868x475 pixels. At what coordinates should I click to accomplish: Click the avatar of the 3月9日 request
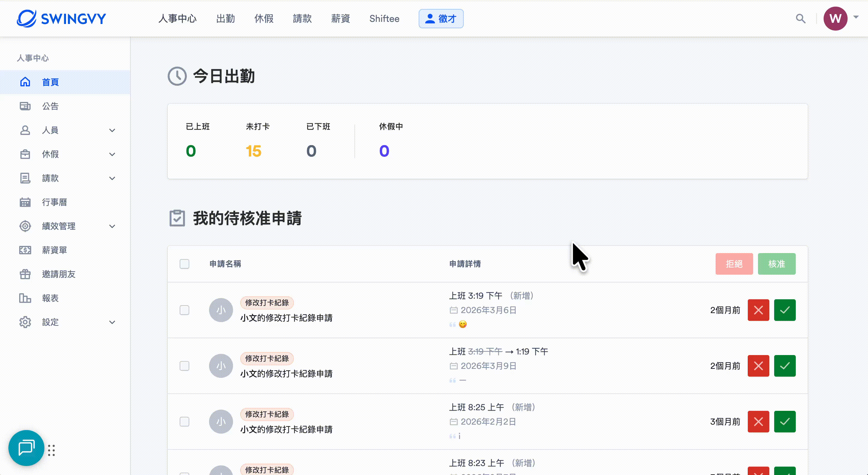[221, 366]
